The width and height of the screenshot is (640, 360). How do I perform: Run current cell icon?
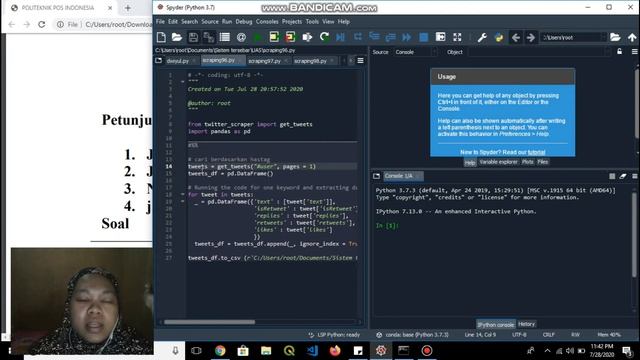click(274, 37)
